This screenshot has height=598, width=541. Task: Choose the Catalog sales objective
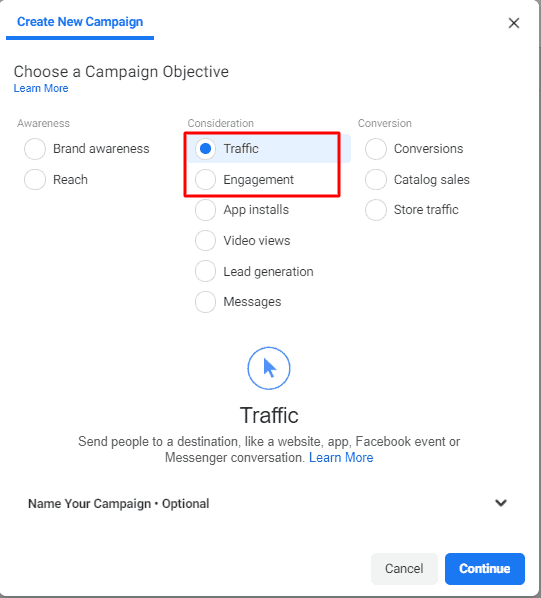tap(376, 180)
